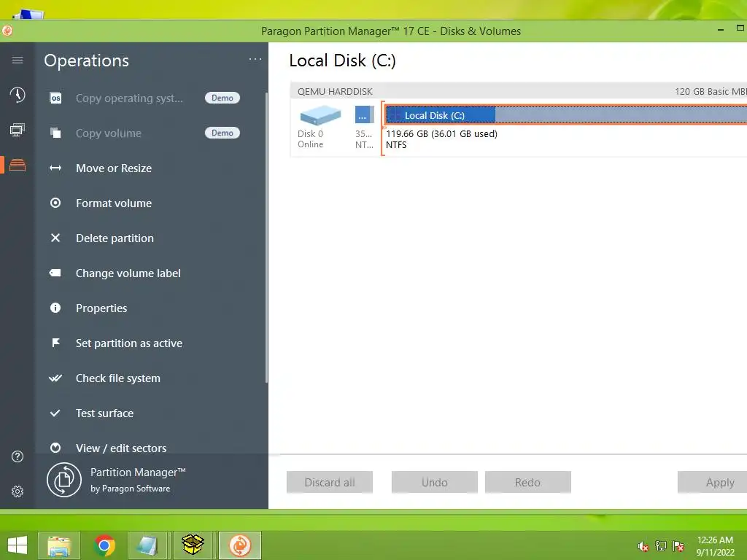Image resolution: width=747 pixels, height=560 pixels.
Task: Click the Redo button
Action: pos(528,483)
